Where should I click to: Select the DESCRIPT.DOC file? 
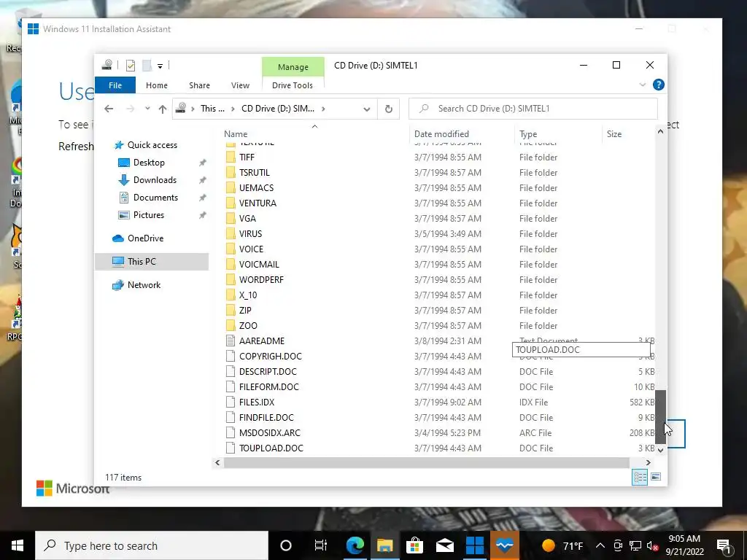pos(268,371)
